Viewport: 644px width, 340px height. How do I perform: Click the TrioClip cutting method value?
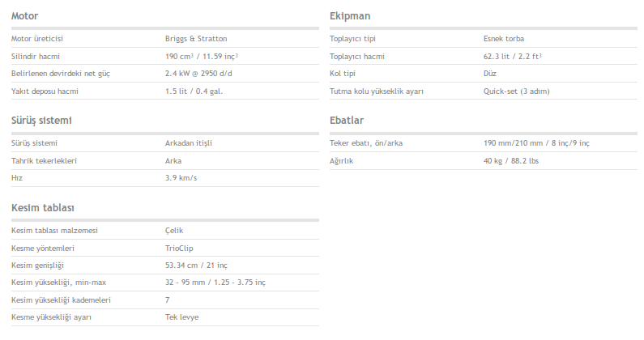(x=179, y=249)
